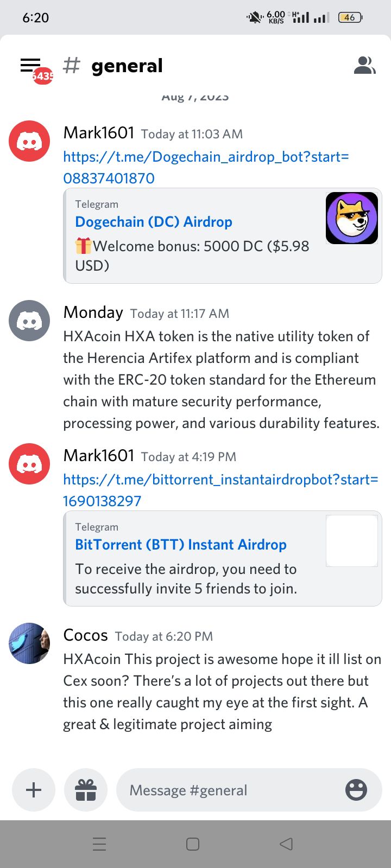Screen dimensions: 391x868
Task: Tap the Android back navigation button
Action: (x=286, y=844)
